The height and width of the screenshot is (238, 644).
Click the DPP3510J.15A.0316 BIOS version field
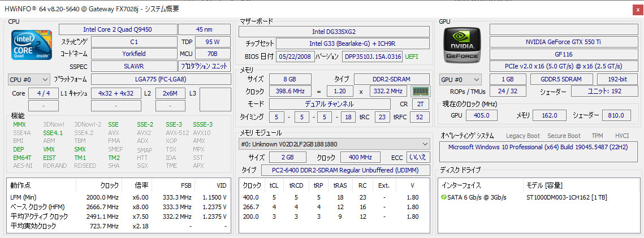point(372,56)
